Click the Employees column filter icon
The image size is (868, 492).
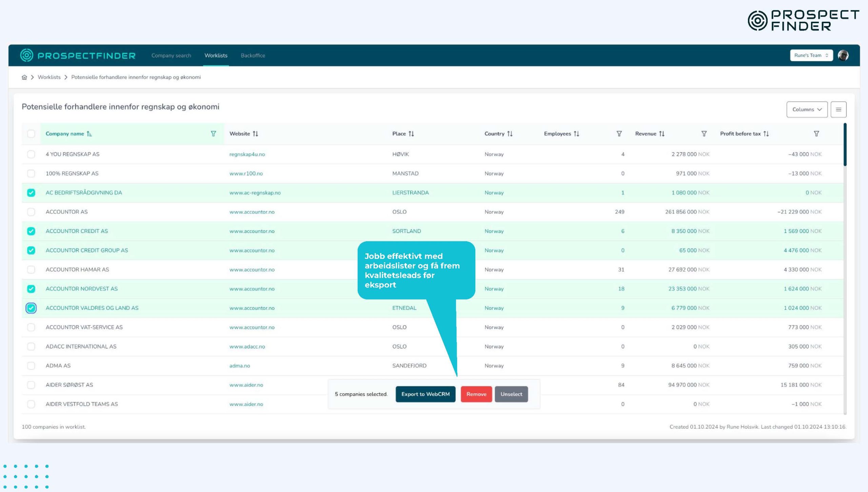point(619,134)
